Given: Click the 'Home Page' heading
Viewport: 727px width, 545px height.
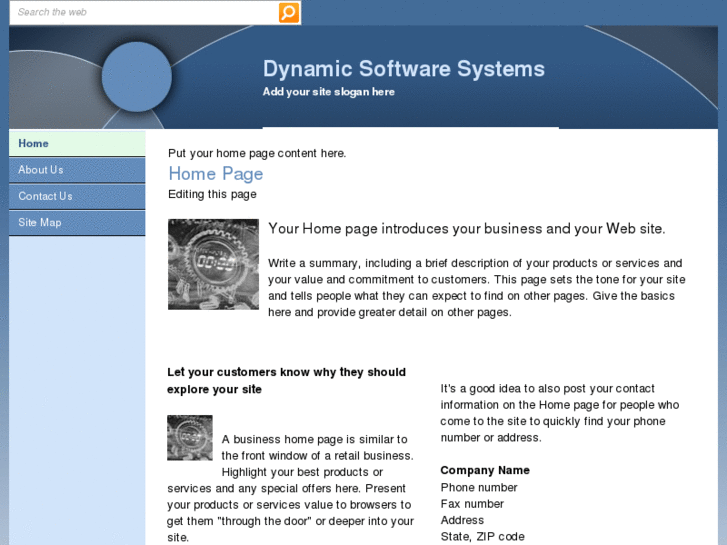Looking at the screenshot, I should point(216,173).
